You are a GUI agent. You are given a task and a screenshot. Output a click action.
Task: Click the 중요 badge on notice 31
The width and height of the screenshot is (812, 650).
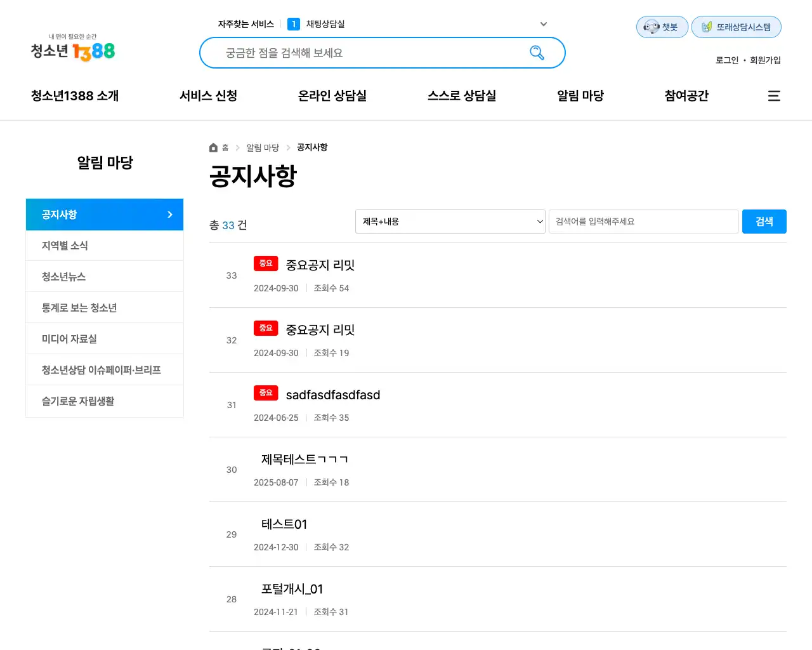tap(266, 393)
